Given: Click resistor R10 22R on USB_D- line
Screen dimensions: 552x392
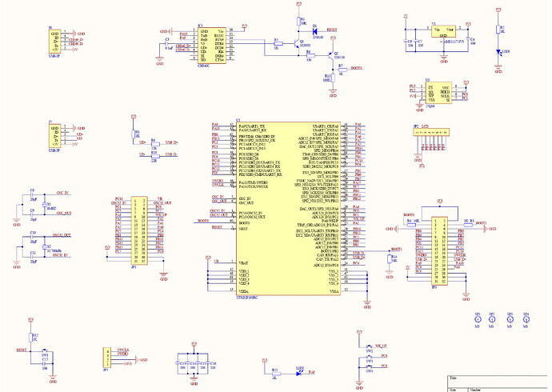Looking at the screenshot, I should (x=155, y=156).
